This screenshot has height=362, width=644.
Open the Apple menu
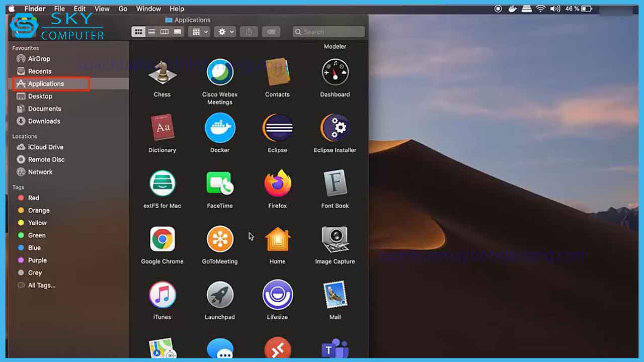coord(11,9)
